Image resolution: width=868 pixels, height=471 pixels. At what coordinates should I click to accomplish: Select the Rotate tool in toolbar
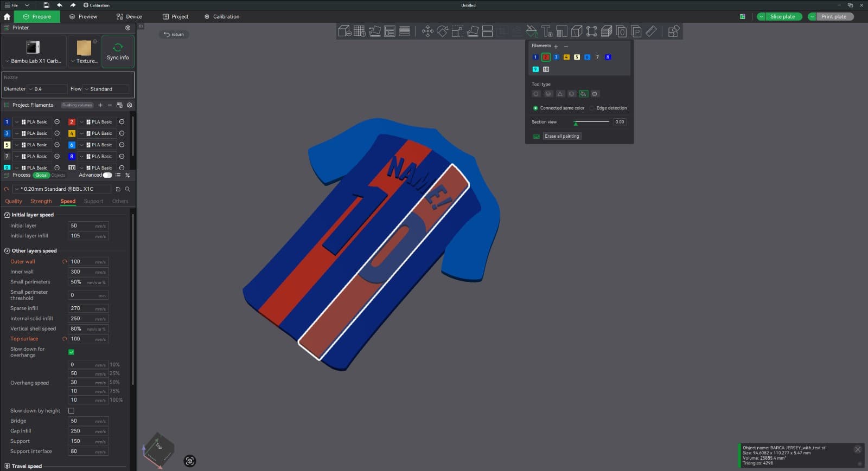point(443,31)
